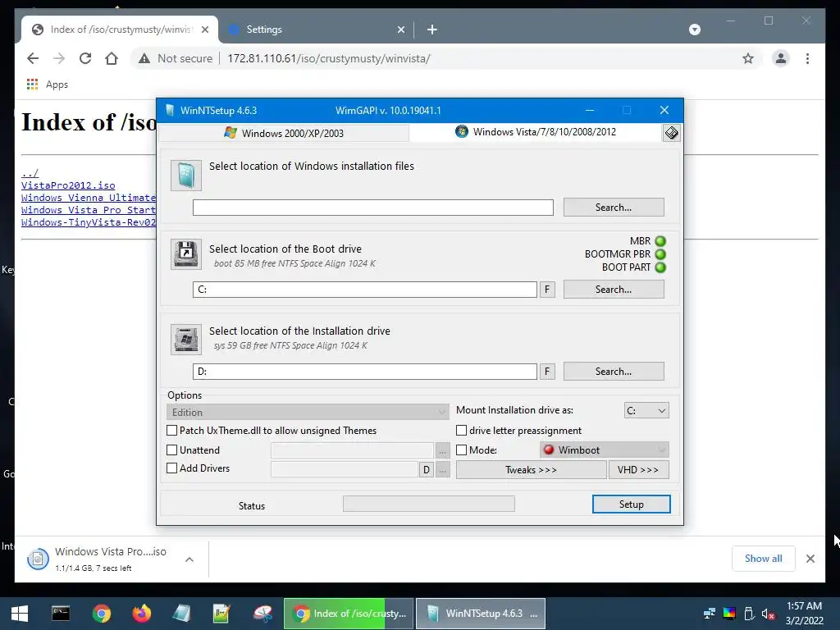Enable drive letter preassignment checkbox
The image size is (840, 630).
(x=461, y=430)
